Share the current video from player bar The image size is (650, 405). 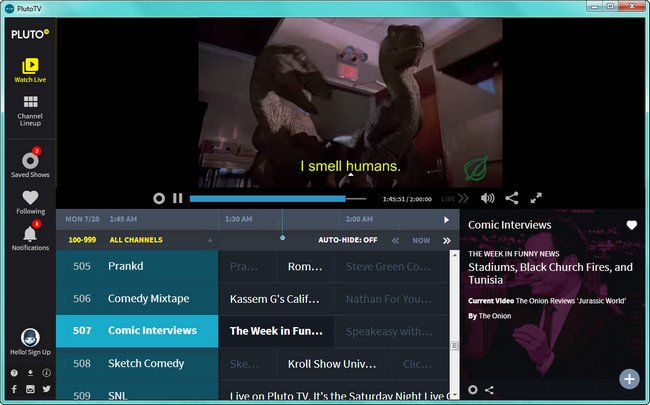coord(512,198)
